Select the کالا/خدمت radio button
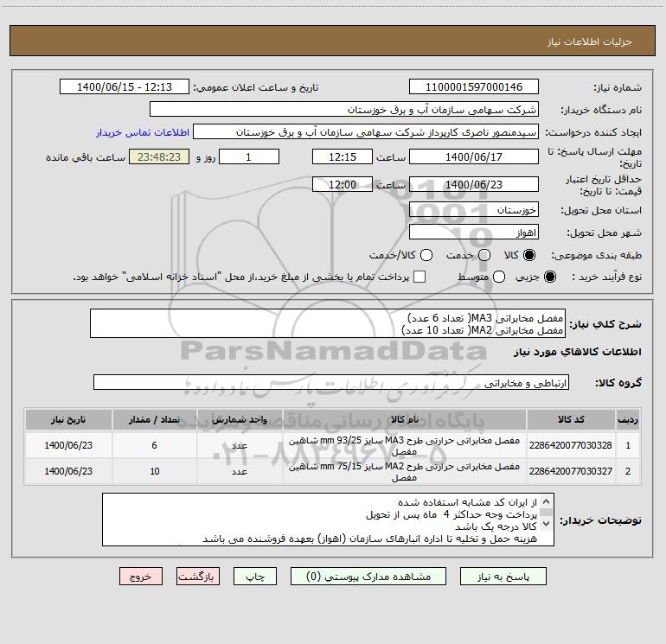The image size is (666, 644). click(426, 255)
